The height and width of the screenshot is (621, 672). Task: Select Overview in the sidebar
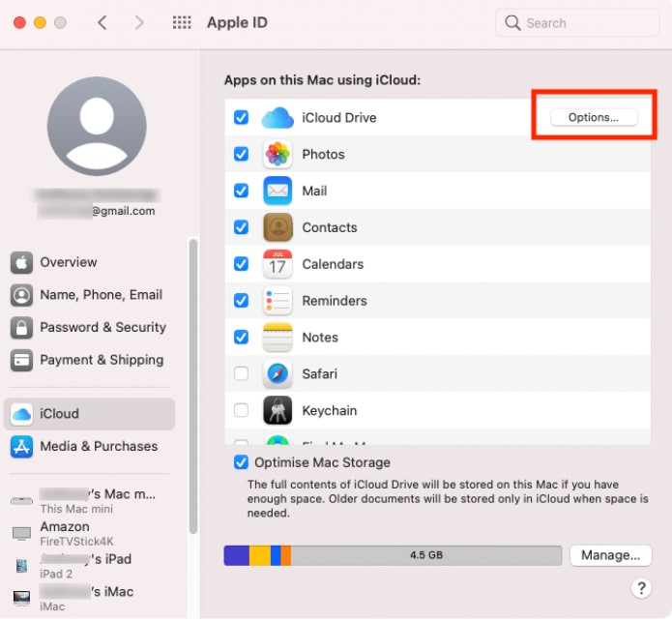coord(89,262)
